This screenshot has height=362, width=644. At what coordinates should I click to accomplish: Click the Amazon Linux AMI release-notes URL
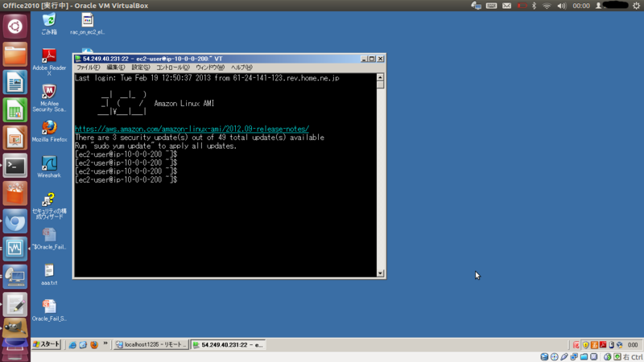click(x=192, y=129)
